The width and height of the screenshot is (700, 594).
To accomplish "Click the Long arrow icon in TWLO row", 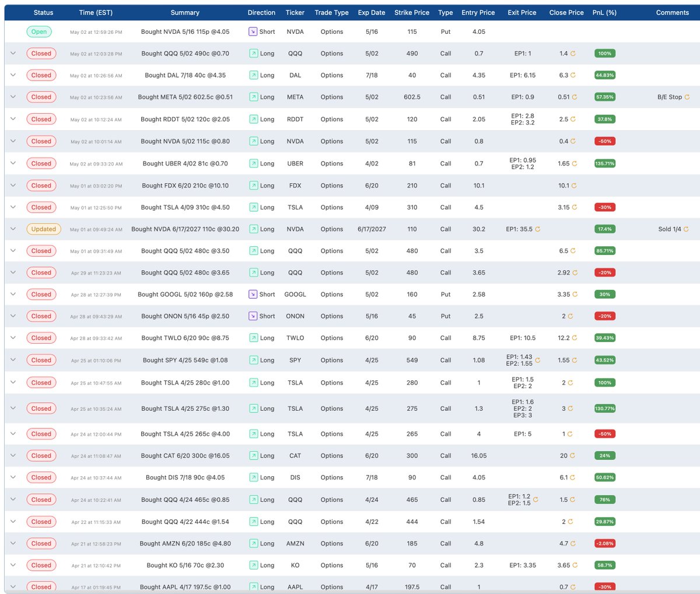I will click(x=253, y=338).
